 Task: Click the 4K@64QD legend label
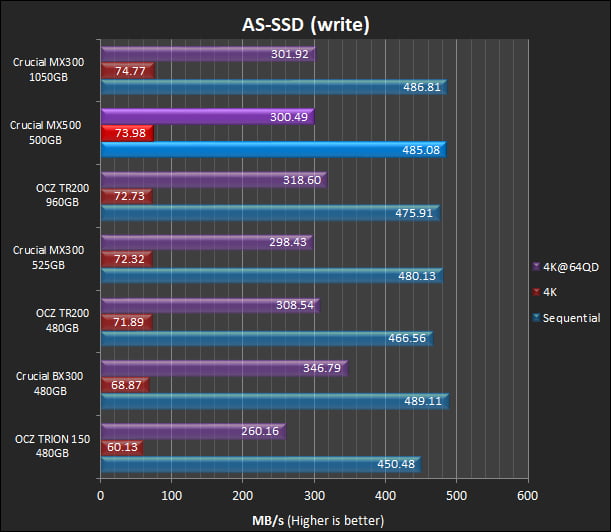click(571, 267)
